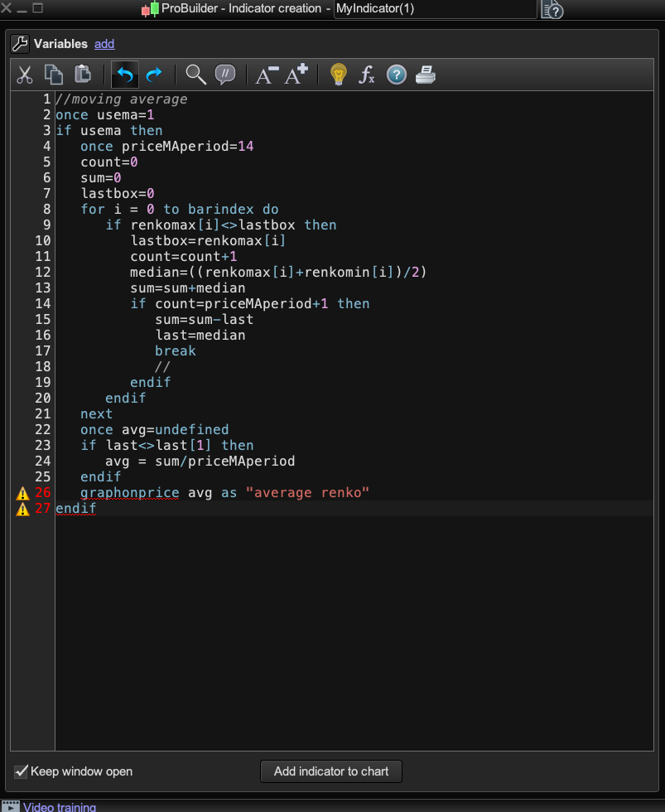Click the Cut scissors icon
This screenshot has width=665, height=812.
click(x=25, y=75)
